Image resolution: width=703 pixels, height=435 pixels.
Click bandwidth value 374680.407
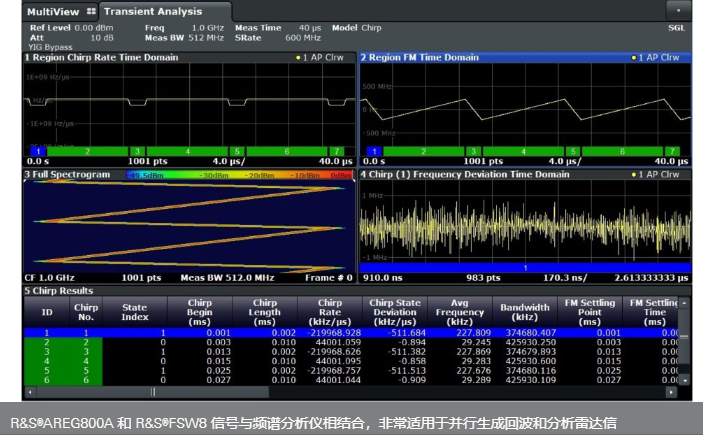[531, 333]
